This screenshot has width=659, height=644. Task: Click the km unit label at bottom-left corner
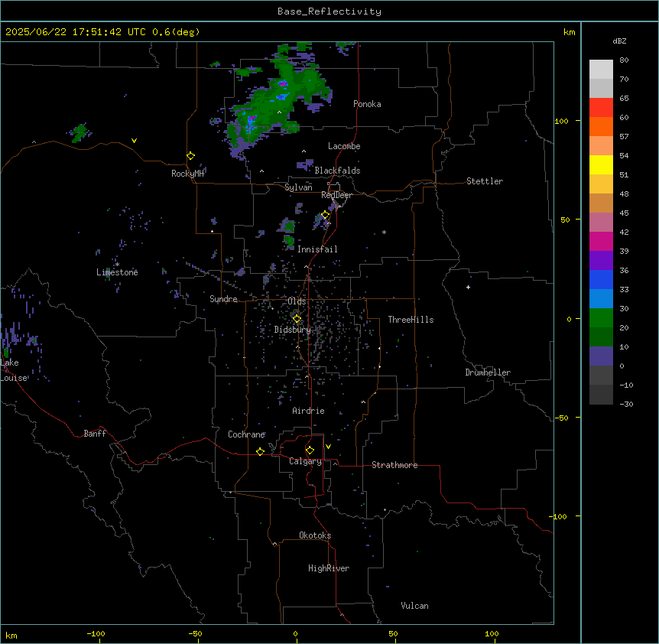click(11, 636)
